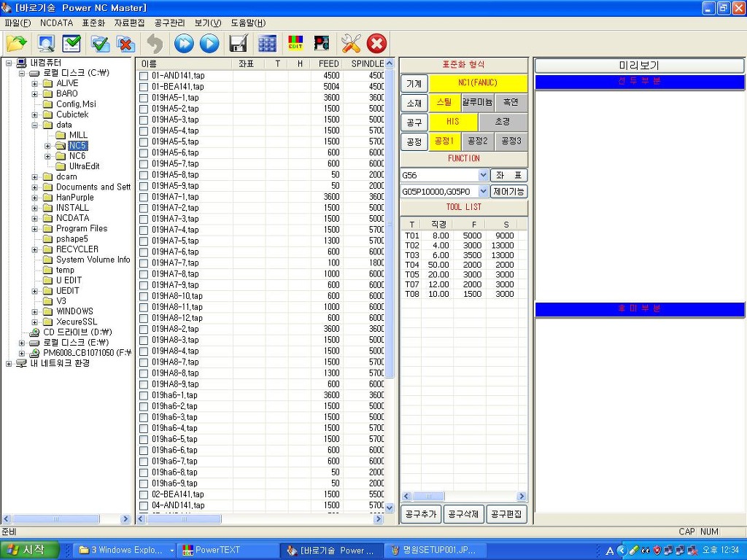The height and width of the screenshot is (560, 747).
Task: Check the box for 01-BEA141.tap
Action: point(144,87)
